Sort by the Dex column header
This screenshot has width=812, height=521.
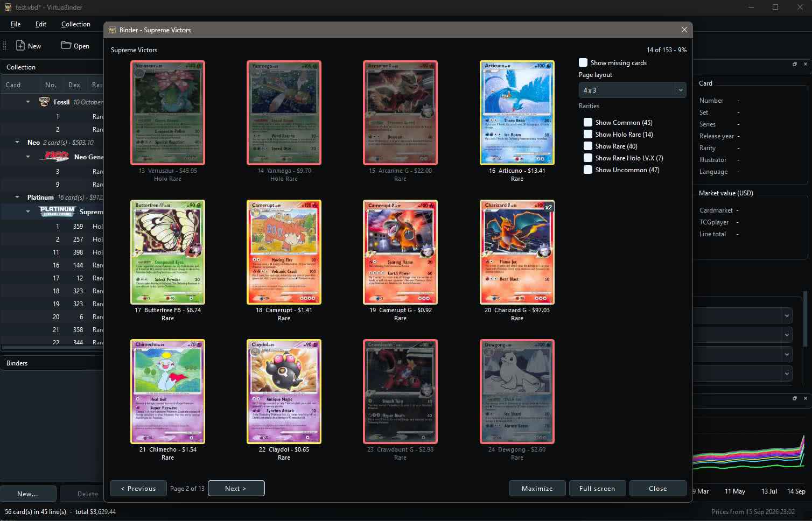pyautogui.click(x=74, y=85)
